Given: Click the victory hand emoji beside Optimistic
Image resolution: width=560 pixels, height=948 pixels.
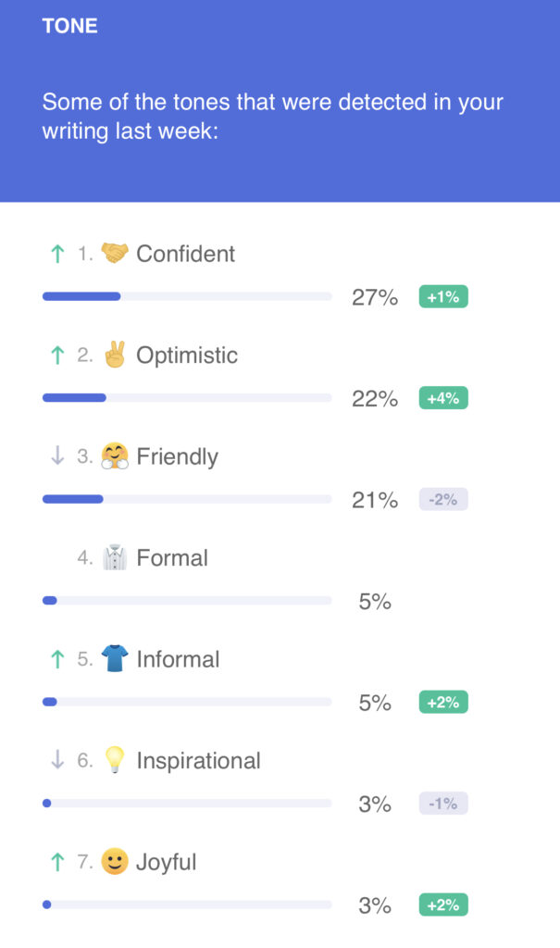Looking at the screenshot, I should point(115,355).
